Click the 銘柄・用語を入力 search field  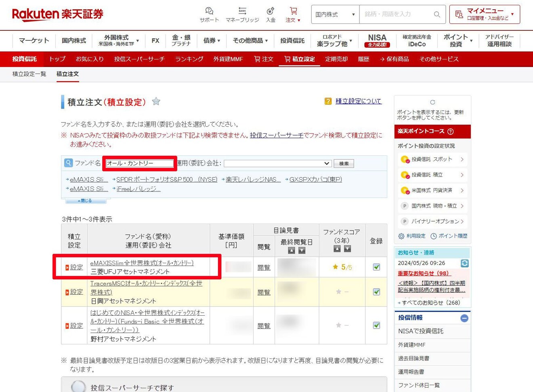point(397,15)
